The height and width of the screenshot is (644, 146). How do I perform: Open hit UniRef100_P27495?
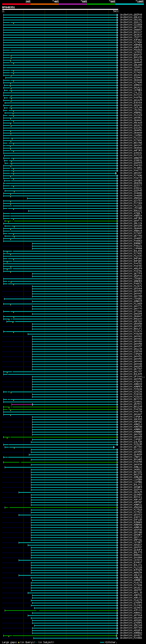tap(131, 82)
